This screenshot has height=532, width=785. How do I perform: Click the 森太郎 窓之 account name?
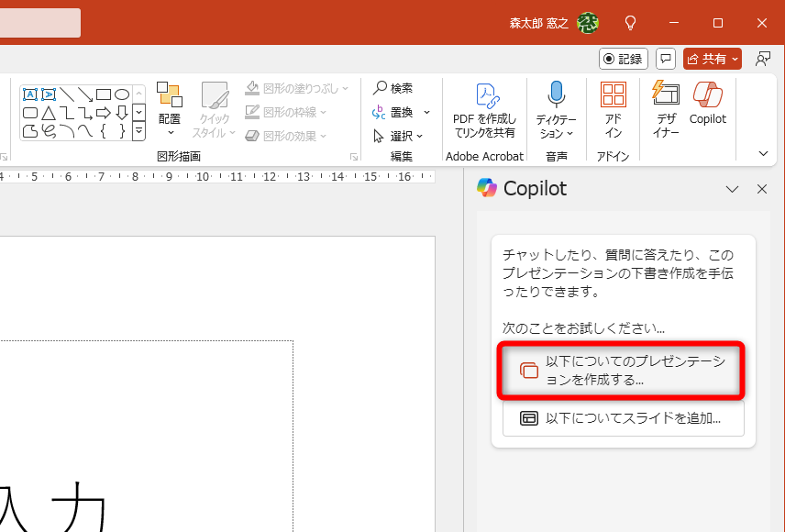coord(539,23)
